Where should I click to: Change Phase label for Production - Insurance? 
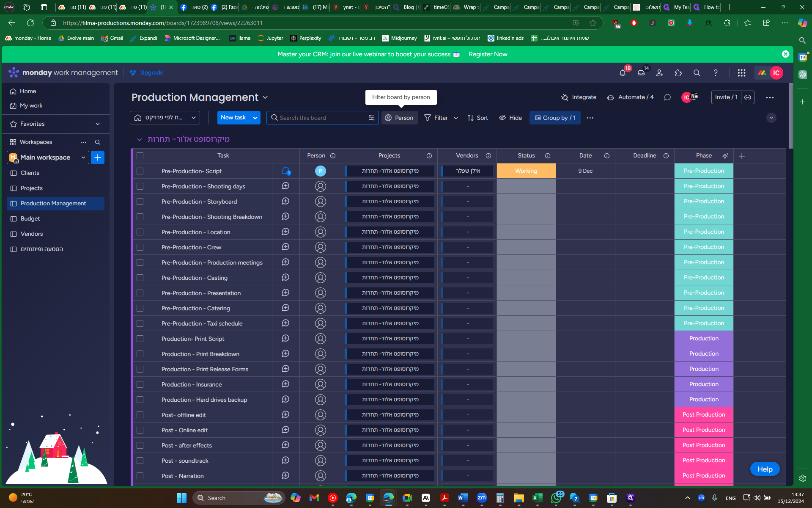point(704,384)
